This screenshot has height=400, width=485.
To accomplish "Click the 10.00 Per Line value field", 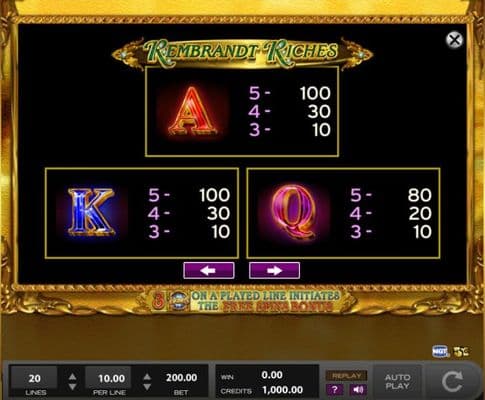I will click(x=111, y=378).
